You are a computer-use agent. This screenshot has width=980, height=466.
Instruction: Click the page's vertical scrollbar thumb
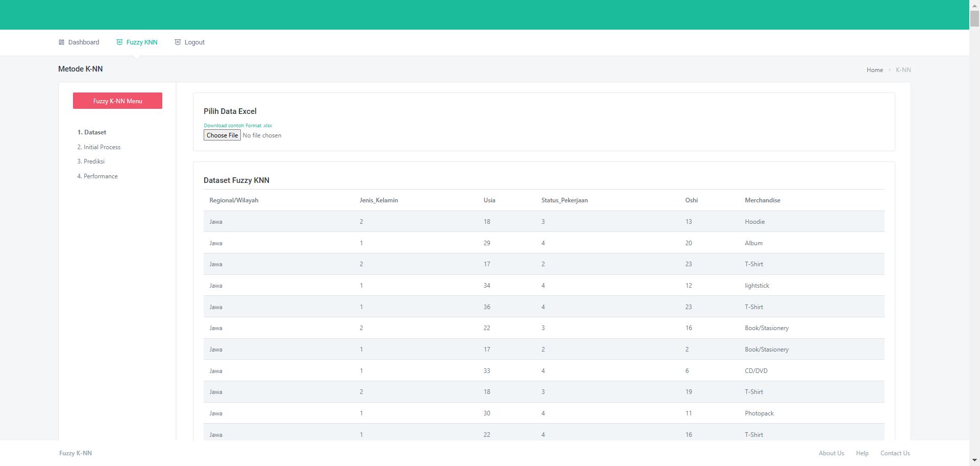974,18
